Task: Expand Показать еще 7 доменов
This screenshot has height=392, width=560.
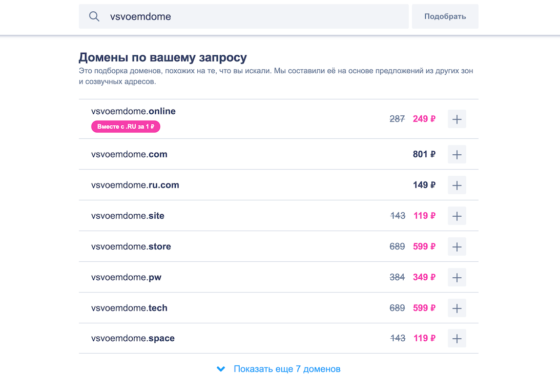Action: coord(287,369)
